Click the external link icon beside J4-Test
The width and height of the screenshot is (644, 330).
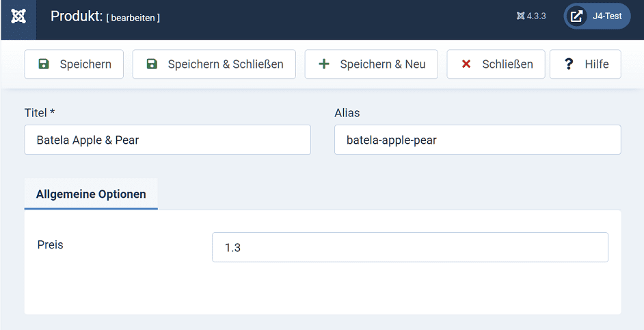[x=577, y=16]
